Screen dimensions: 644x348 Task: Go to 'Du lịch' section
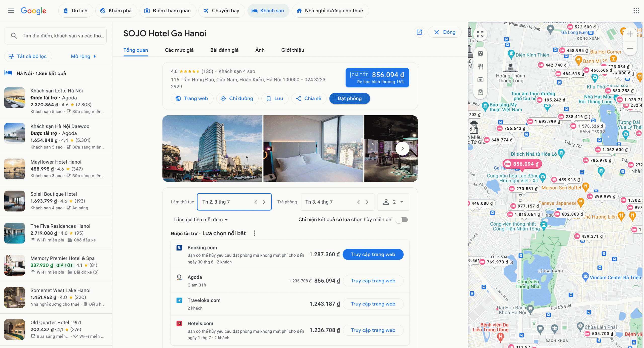click(76, 11)
